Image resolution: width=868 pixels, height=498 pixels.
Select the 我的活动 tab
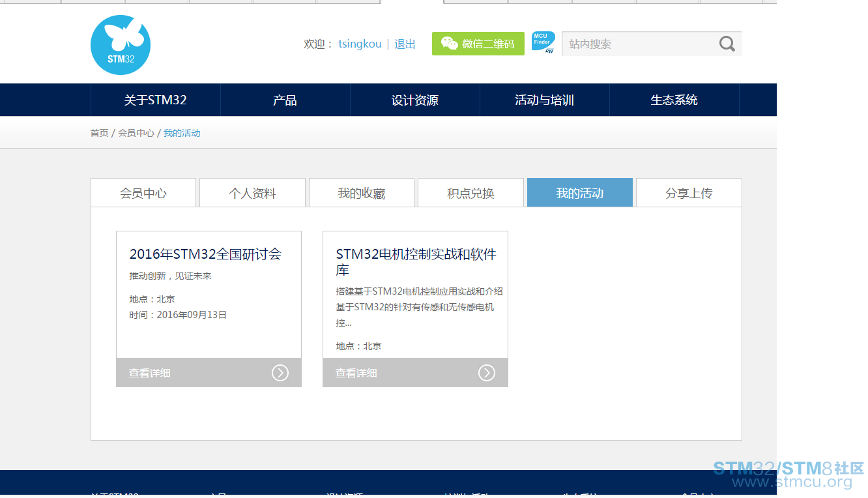tap(580, 193)
